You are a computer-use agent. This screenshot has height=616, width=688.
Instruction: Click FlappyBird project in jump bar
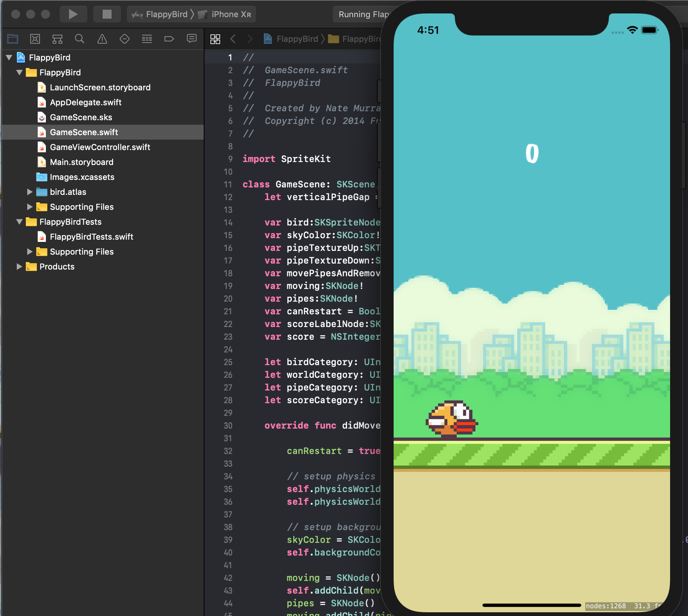pyautogui.click(x=291, y=39)
